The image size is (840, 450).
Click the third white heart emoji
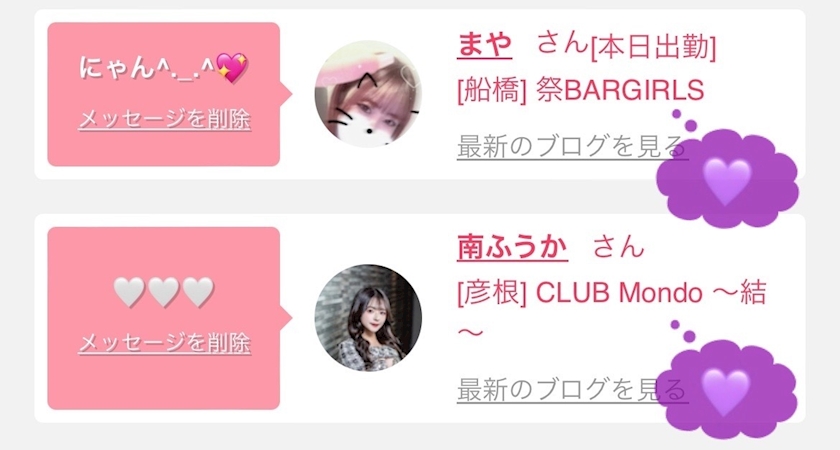(198, 292)
